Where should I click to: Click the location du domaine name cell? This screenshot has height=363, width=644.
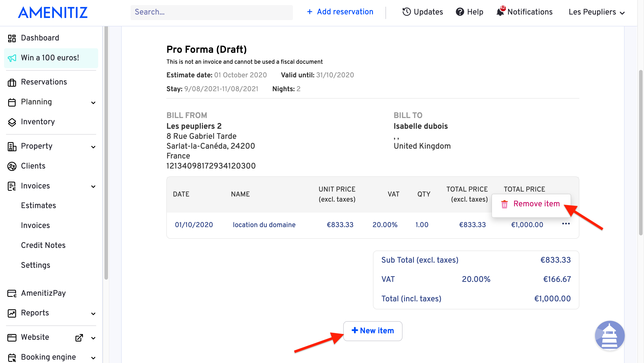pos(264,225)
